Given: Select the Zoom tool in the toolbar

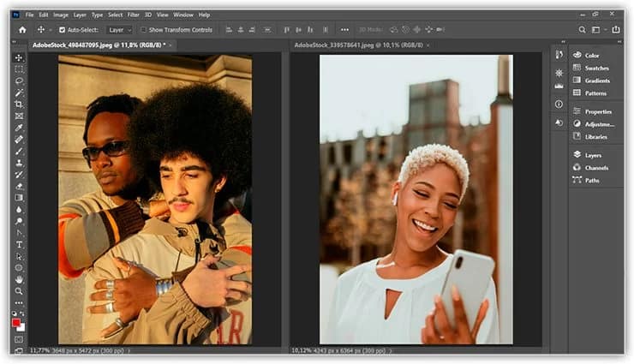Looking at the screenshot, I should pyautogui.click(x=19, y=291).
